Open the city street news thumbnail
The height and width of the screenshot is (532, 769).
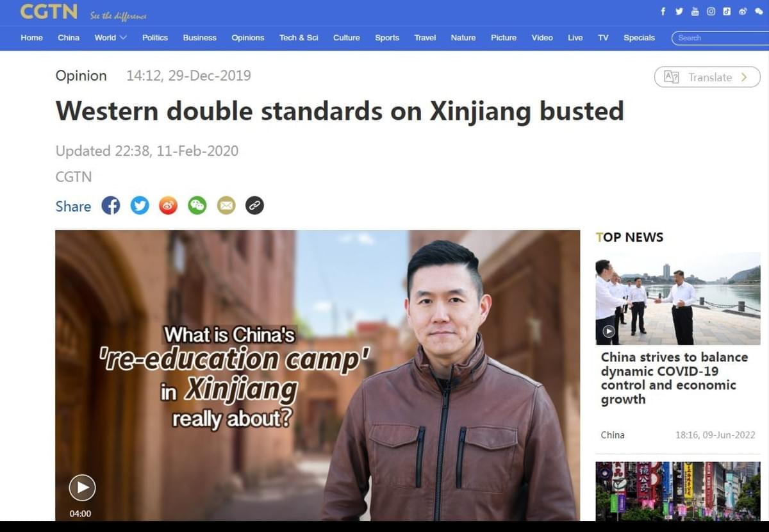(x=678, y=491)
